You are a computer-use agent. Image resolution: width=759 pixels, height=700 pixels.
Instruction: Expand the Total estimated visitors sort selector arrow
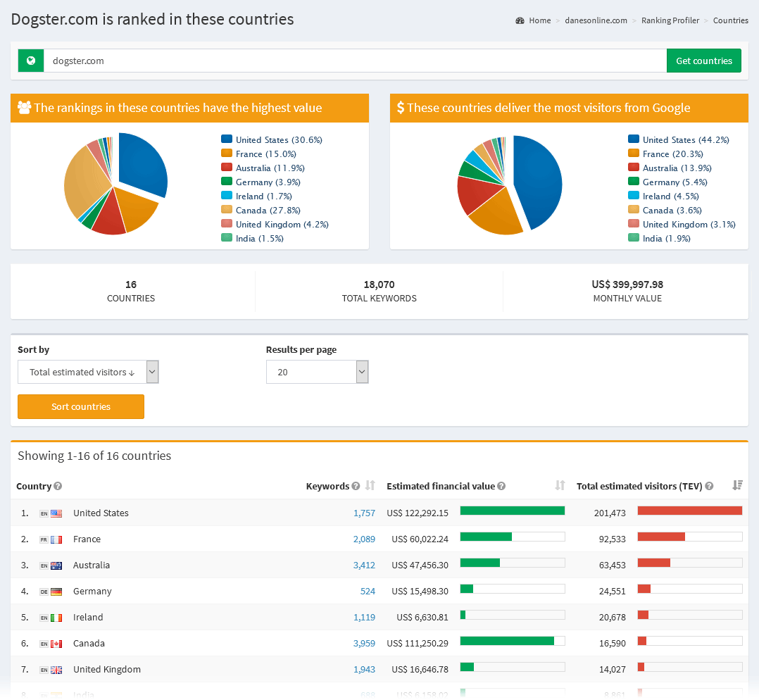(151, 371)
